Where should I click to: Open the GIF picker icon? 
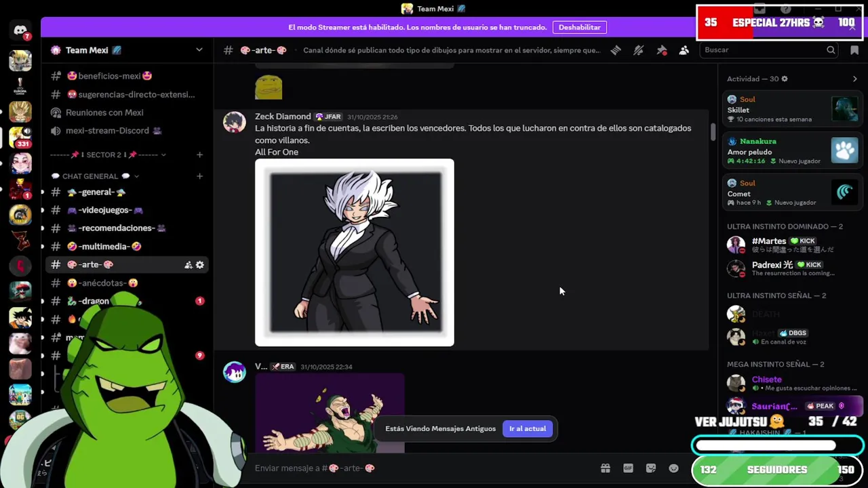point(628,468)
